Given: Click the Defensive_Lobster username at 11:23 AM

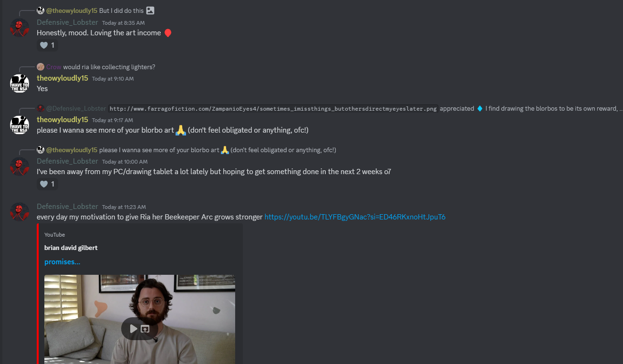Looking at the screenshot, I should click(67, 207).
